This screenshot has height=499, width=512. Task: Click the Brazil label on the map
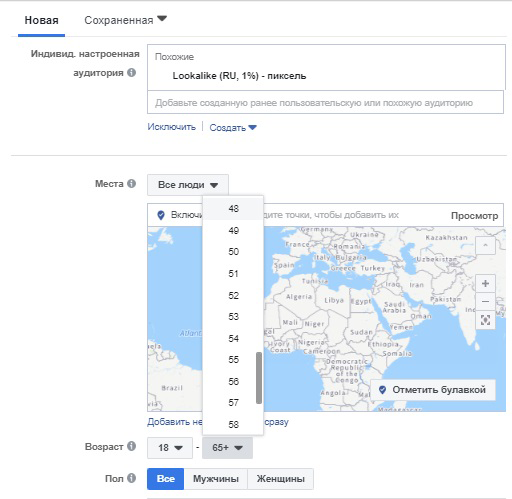coord(172,388)
